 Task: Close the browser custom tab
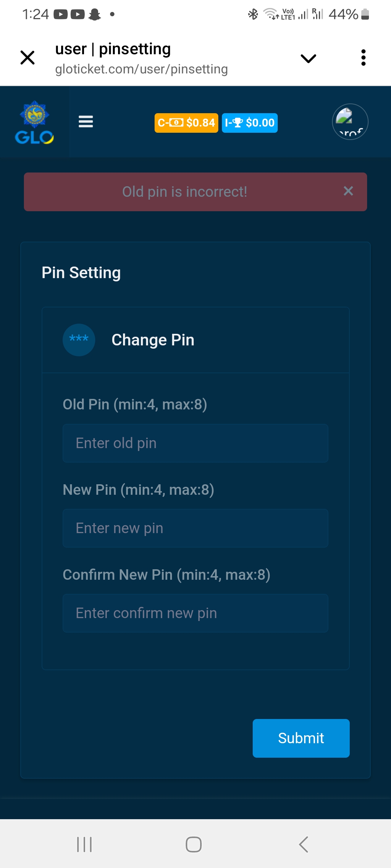coord(28,58)
